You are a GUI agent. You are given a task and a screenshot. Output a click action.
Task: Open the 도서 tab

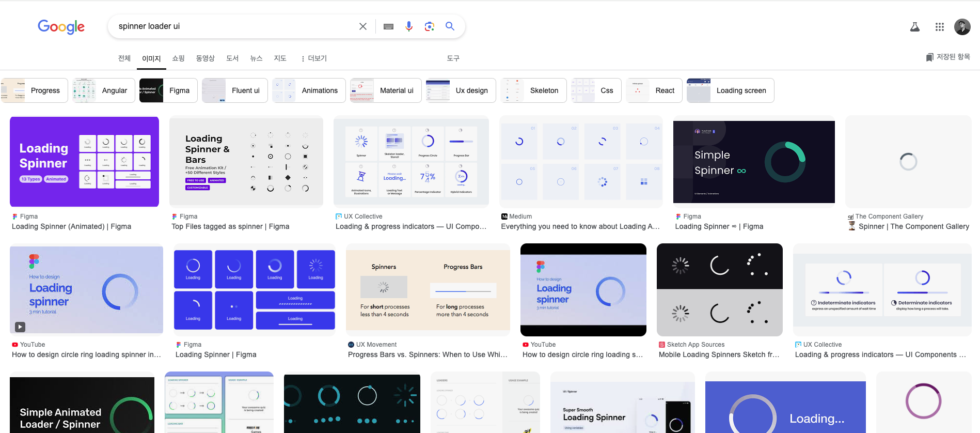tap(232, 58)
